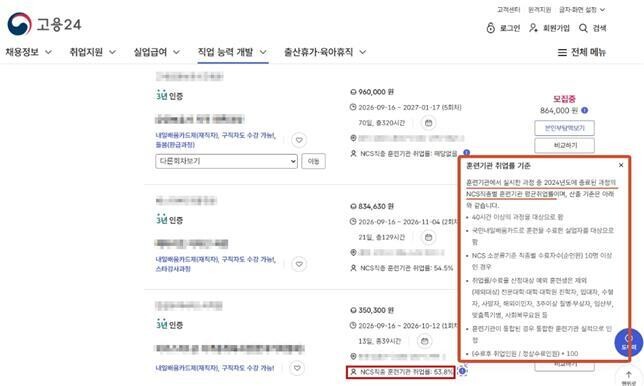Expand the 채용정보 menu
This screenshot has width=644, height=386.
pos(28,52)
